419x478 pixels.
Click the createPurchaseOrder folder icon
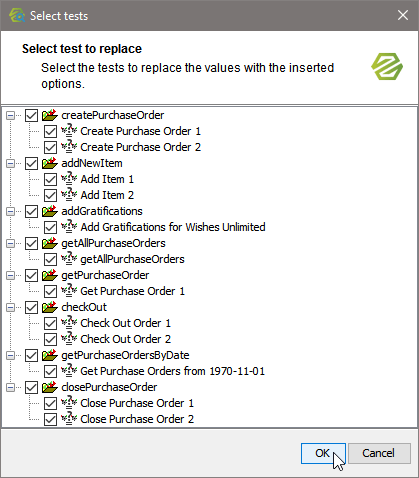(x=50, y=115)
